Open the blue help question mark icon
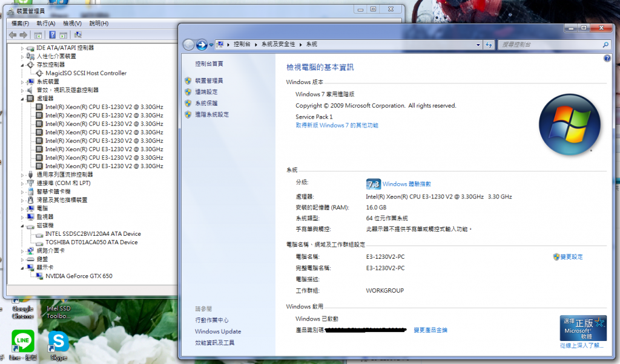This screenshot has height=364, width=620. [x=607, y=59]
